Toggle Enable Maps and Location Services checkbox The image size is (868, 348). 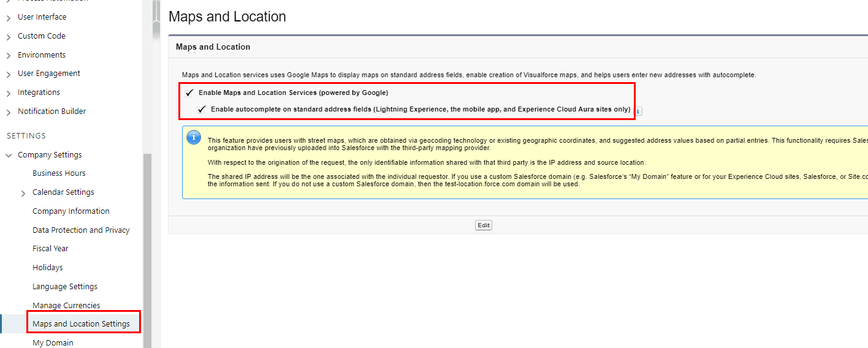[x=189, y=93]
